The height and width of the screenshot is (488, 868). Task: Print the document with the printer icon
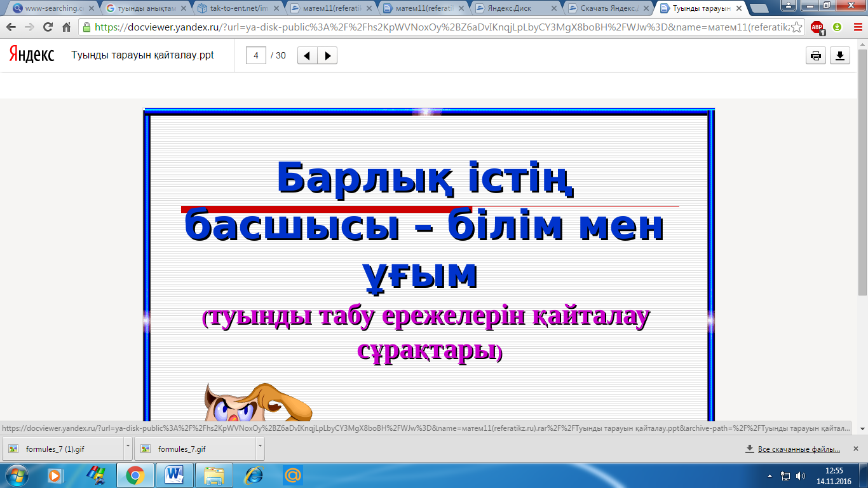click(x=816, y=56)
